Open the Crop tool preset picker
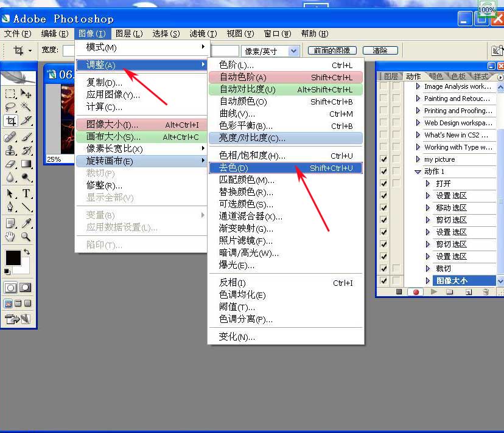Screen dimensions: 504x433 point(30,50)
